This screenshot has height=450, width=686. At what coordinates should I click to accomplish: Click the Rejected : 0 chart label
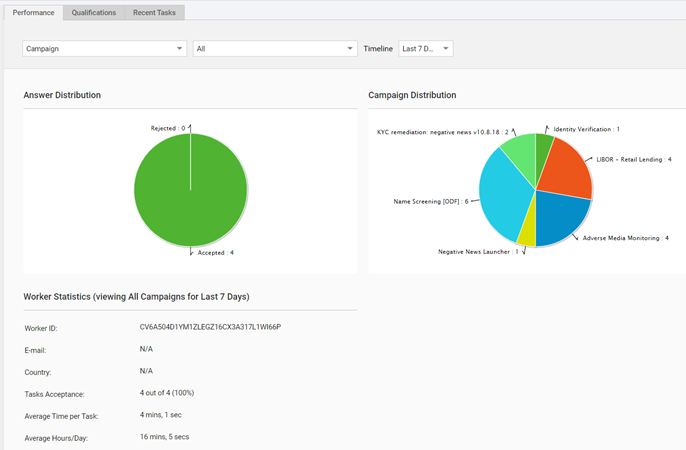[x=168, y=128]
